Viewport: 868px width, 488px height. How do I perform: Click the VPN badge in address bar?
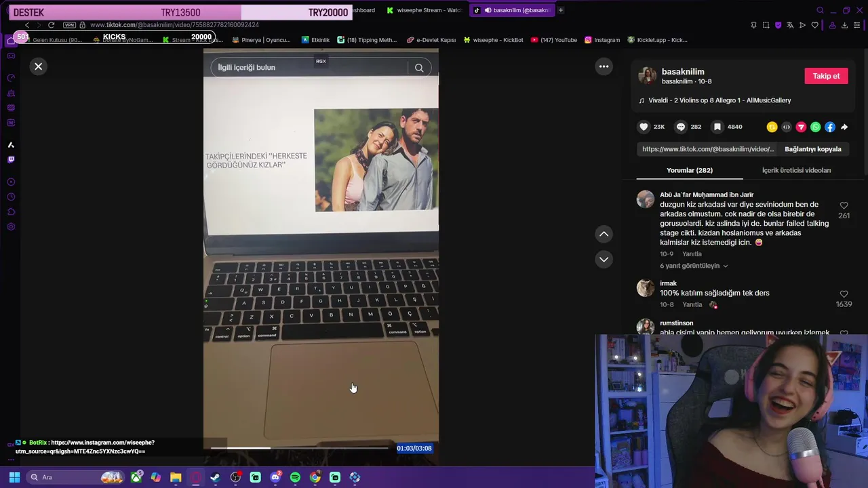69,25
